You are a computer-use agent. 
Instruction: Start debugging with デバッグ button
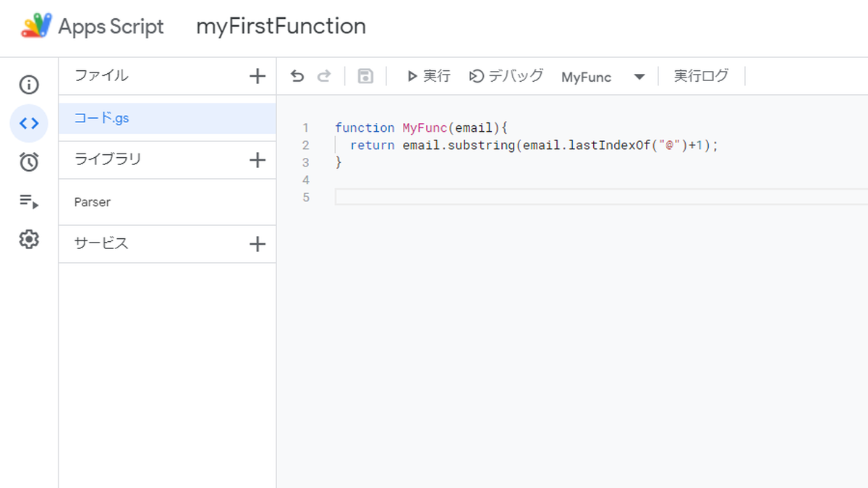click(x=506, y=76)
